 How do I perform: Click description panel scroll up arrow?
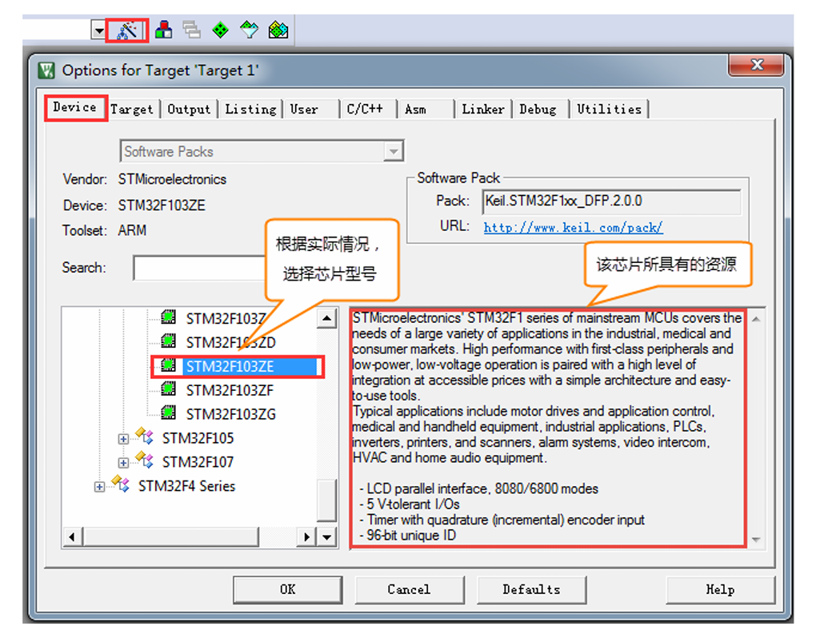tap(756, 320)
